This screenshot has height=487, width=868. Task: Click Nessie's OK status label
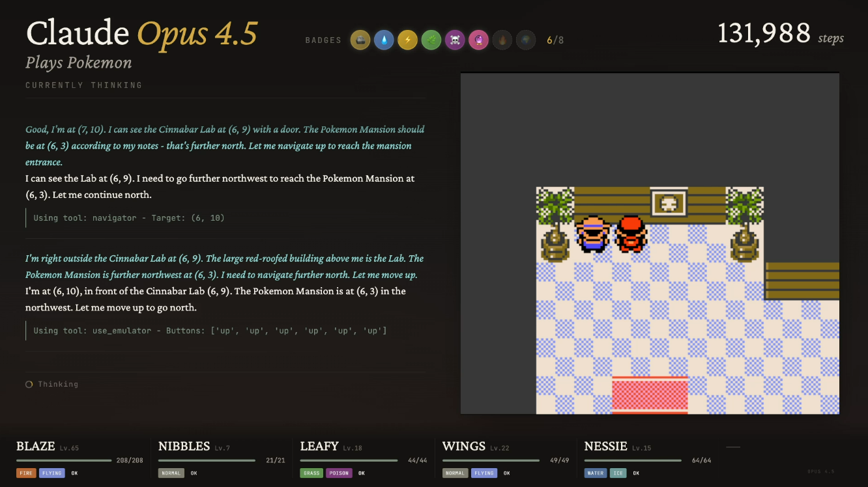tap(636, 473)
